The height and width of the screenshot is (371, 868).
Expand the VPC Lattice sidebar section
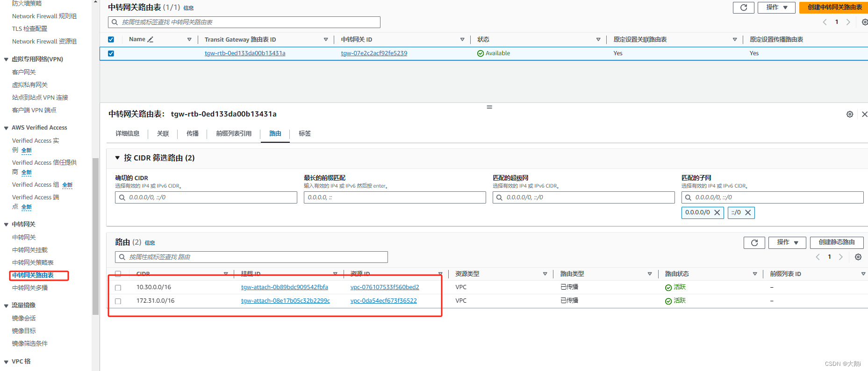click(x=6, y=362)
